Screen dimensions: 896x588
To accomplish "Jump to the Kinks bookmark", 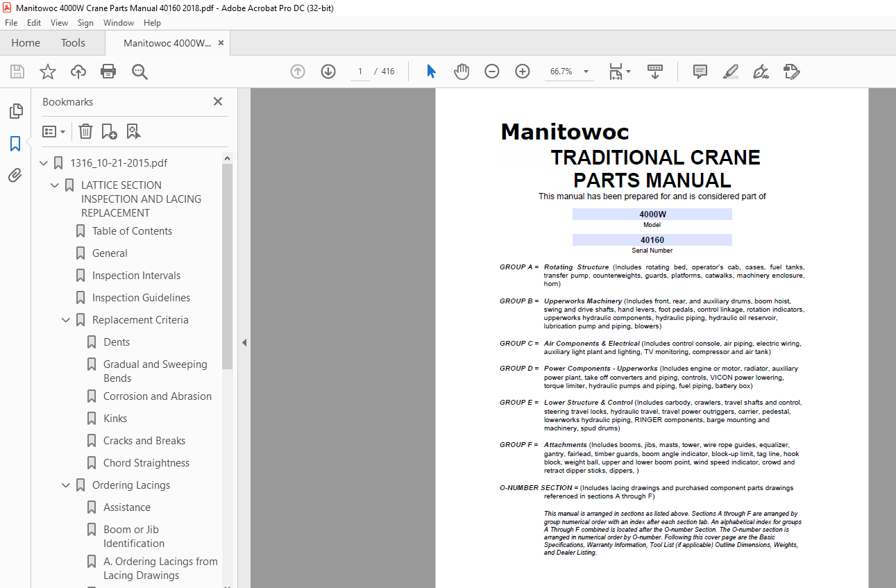I will point(115,419).
